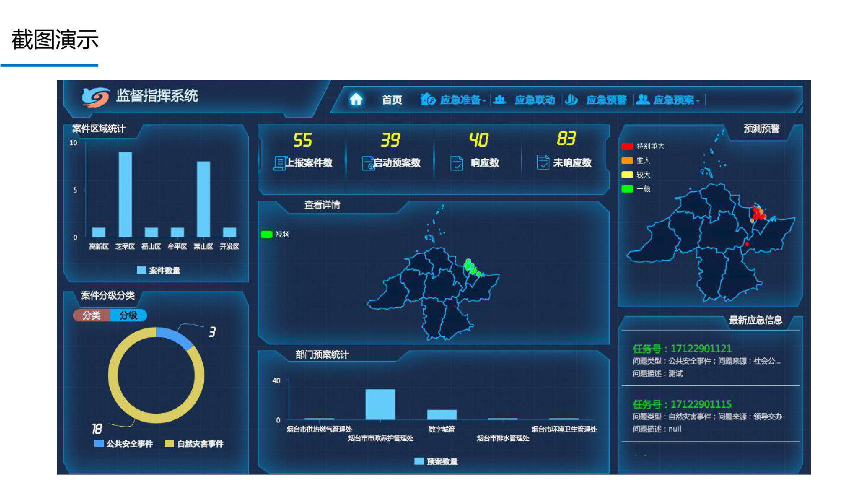Click the 芝罘区 bar in area chart
The width and height of the screenshot is (868, 488).
[125, 194]
